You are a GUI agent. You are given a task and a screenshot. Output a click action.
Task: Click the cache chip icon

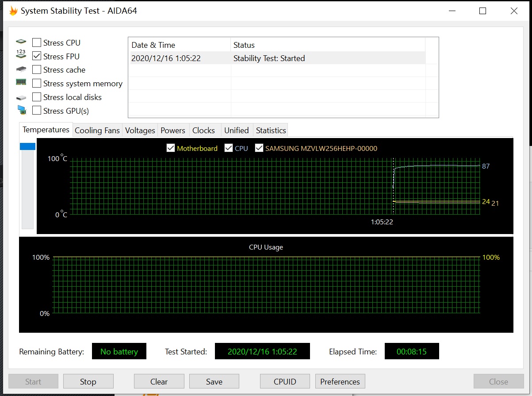[21, 69]
